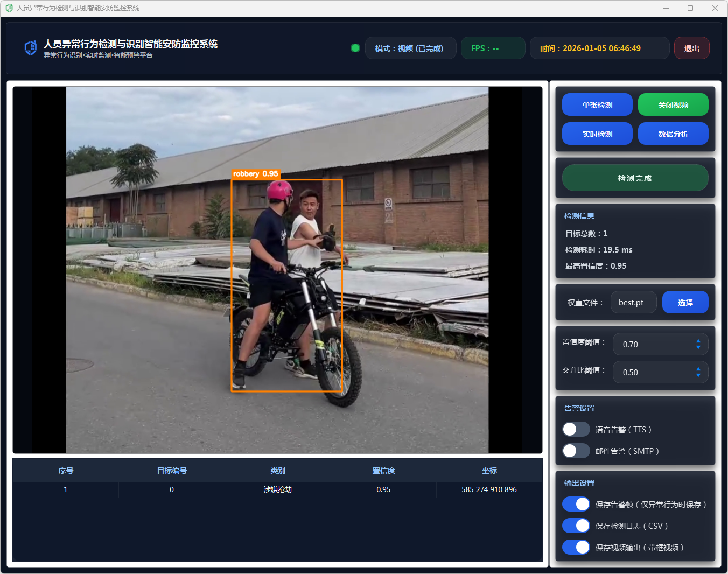Enable the voice alert (TTS) toggle

(x=576, y=429)
